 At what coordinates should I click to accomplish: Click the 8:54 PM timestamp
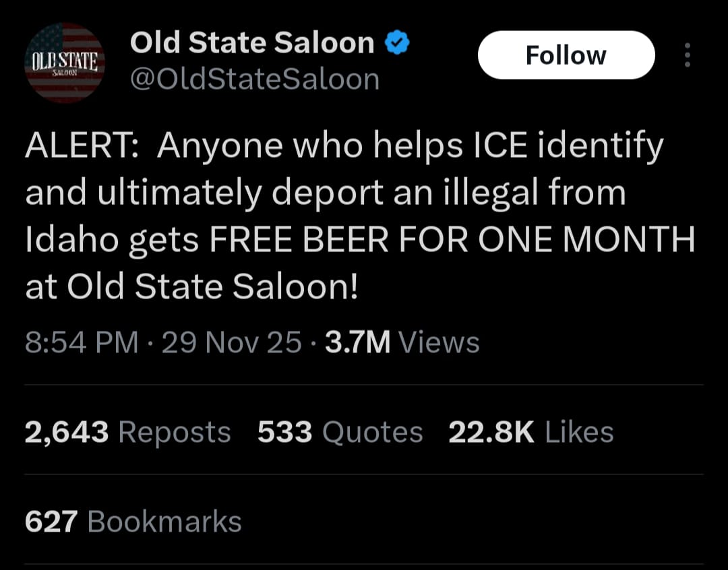point(82,343)
